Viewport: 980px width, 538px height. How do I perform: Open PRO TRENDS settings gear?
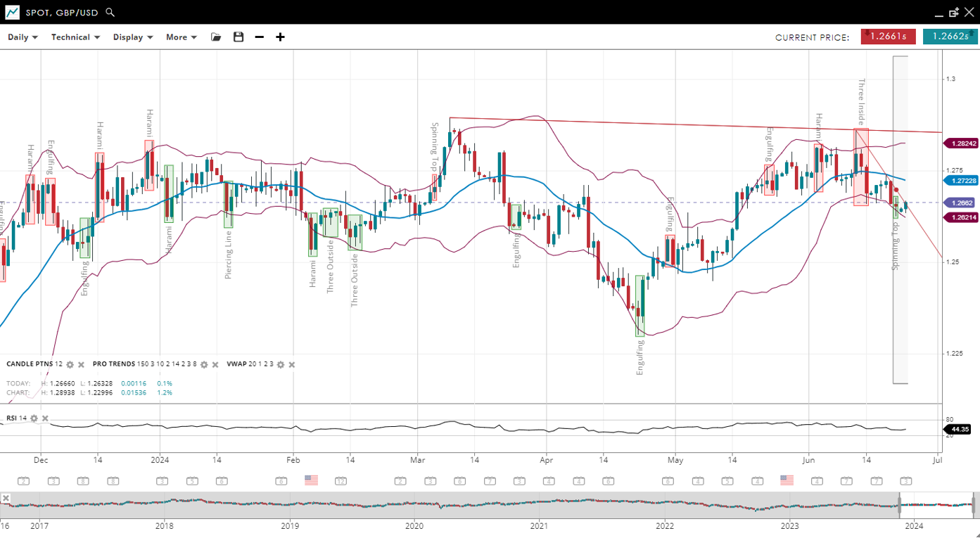204,365
